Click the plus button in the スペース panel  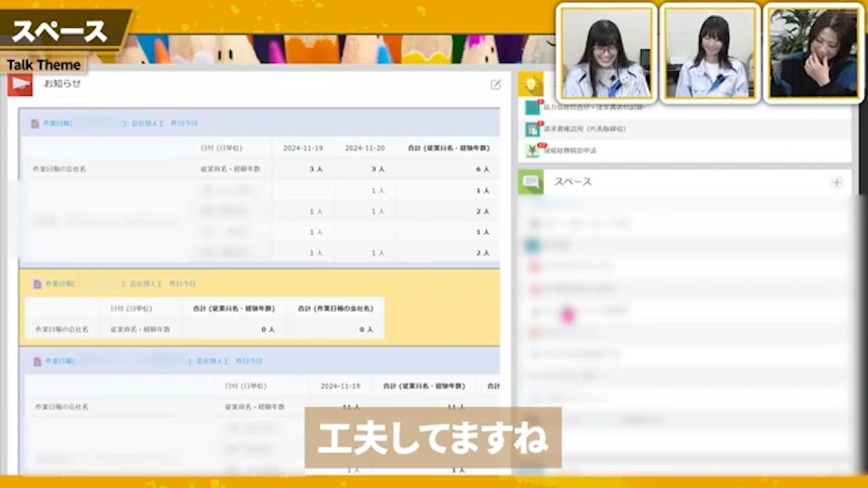click(837, 181)
